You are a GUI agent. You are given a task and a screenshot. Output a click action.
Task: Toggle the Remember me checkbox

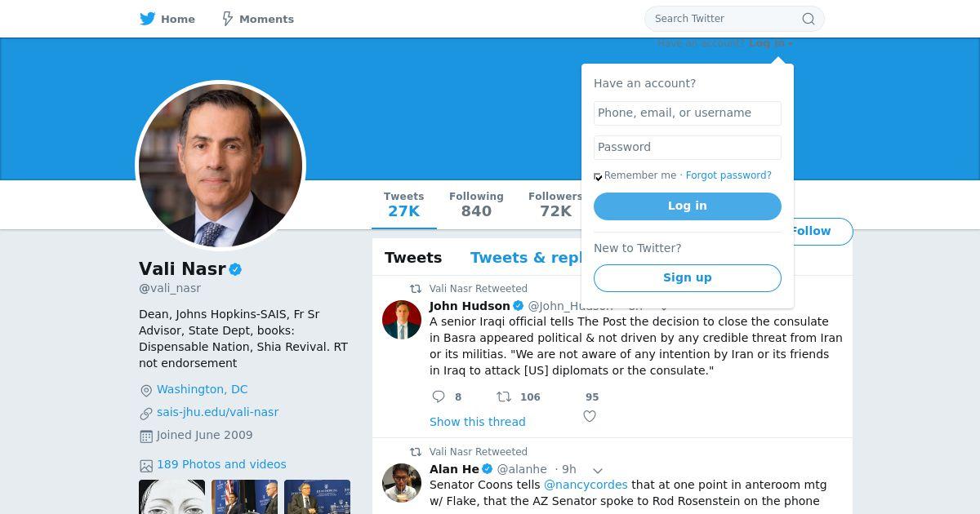599,176
